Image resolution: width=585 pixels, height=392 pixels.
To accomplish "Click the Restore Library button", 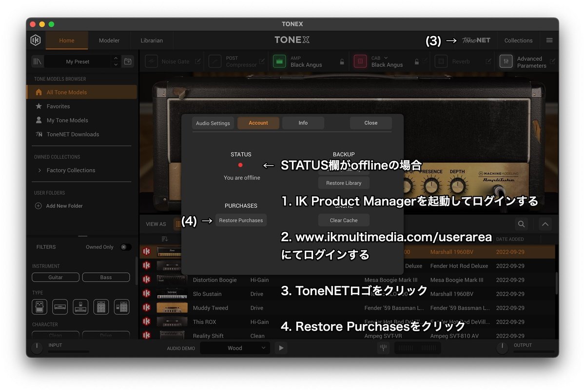I will [x=344, y=183].
